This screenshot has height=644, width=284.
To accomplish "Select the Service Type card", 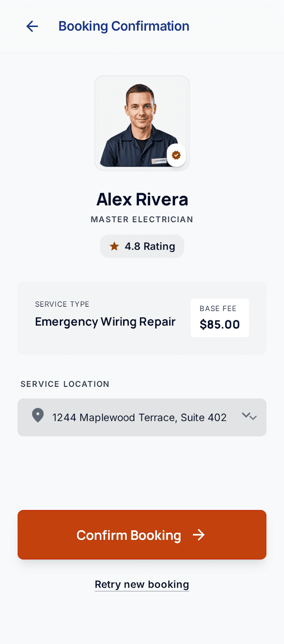I will (142, 318).
